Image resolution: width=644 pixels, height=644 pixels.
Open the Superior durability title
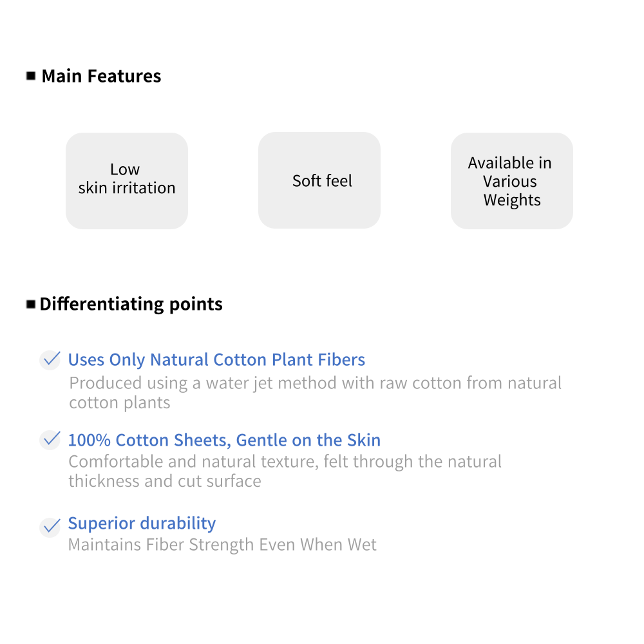[x=142, y=524]
